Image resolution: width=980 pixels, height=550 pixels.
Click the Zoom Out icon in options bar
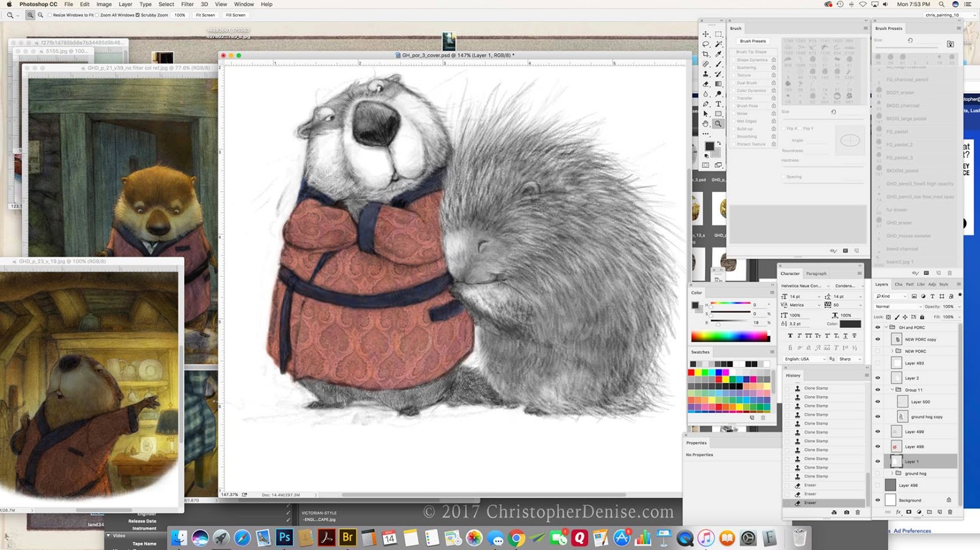coord(40,15)
